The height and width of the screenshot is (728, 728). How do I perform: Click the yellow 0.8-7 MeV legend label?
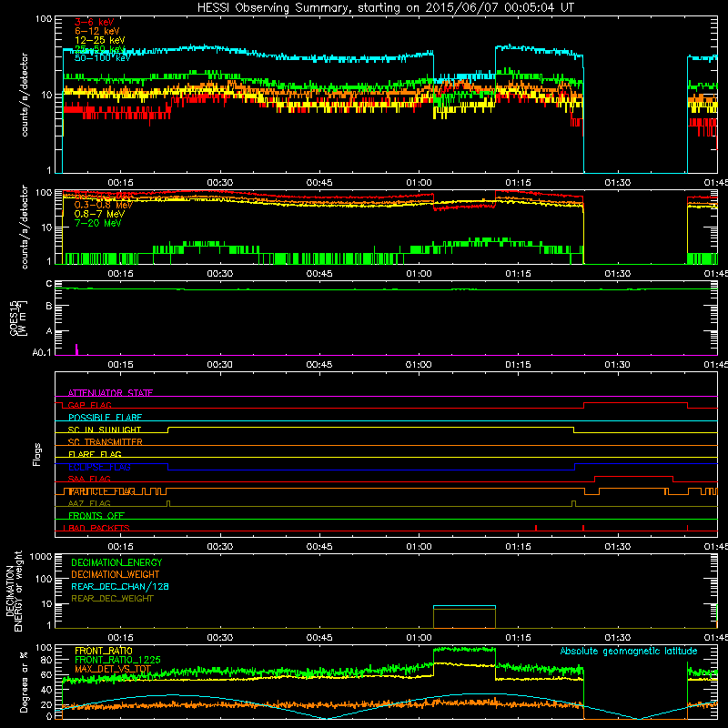point(99,214)
